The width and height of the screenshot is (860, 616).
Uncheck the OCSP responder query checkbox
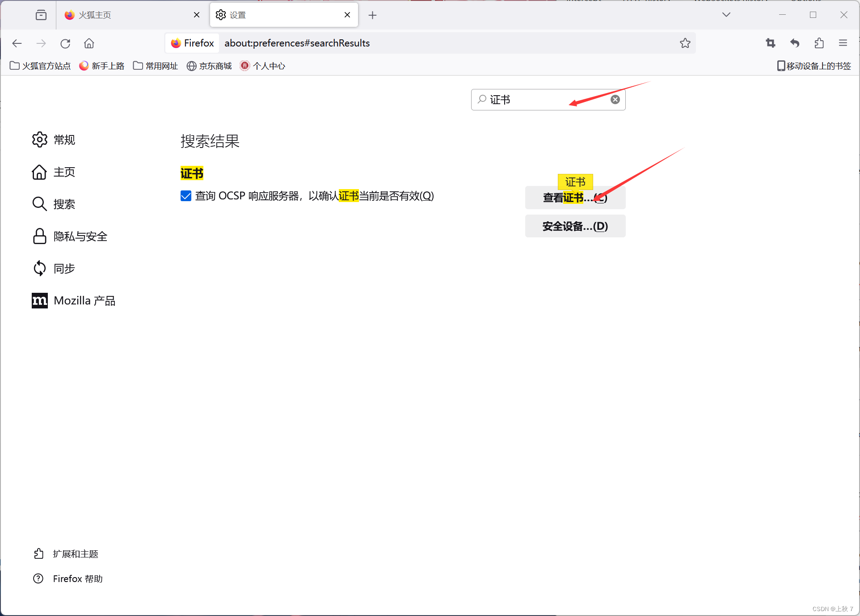coord(186,196)
